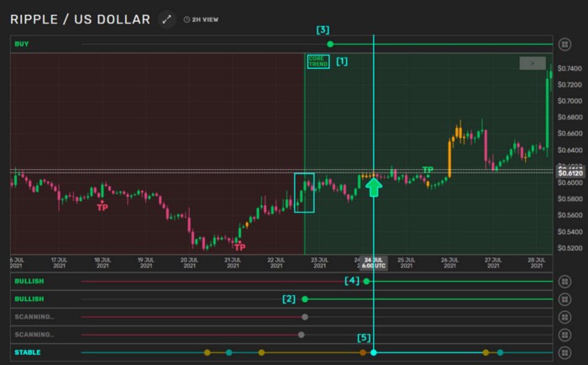Click the $0.6600 price axis label
The image size is (588, 365).
pos(570,134)
